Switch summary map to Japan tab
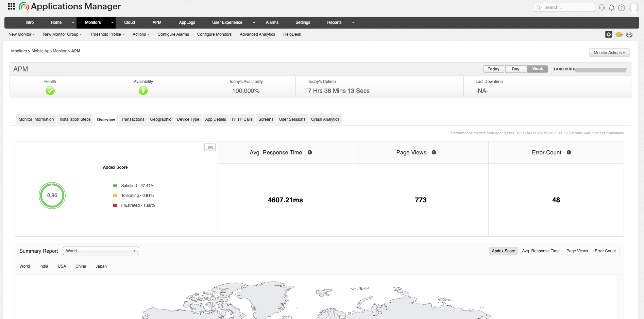Image resolution: width=644 pixels, height=319 pixels. pos(101,266)
